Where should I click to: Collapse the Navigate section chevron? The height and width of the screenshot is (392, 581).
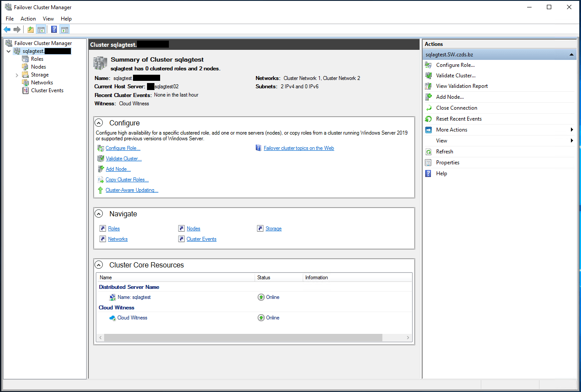coord(99,214)
